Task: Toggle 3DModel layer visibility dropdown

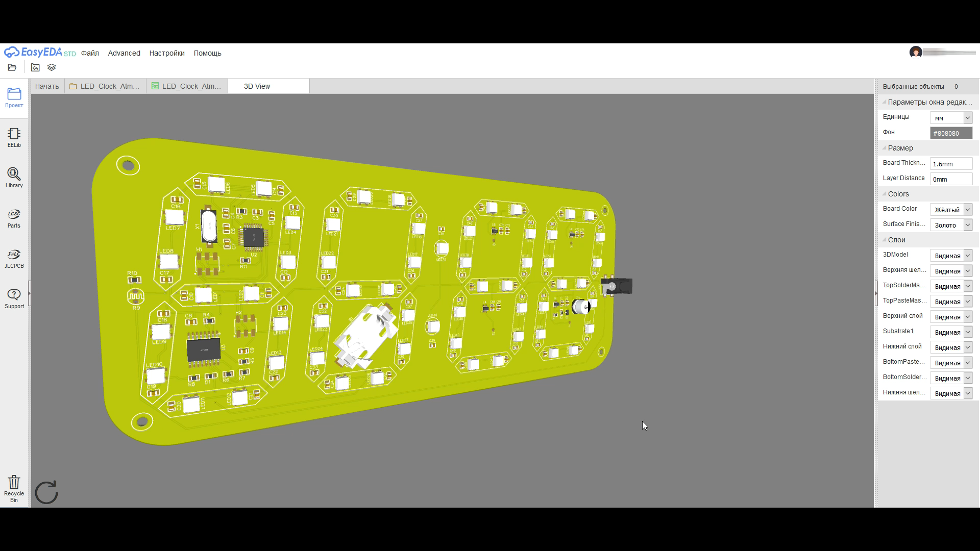Action: pyautogui.click(x=951, y=256)
